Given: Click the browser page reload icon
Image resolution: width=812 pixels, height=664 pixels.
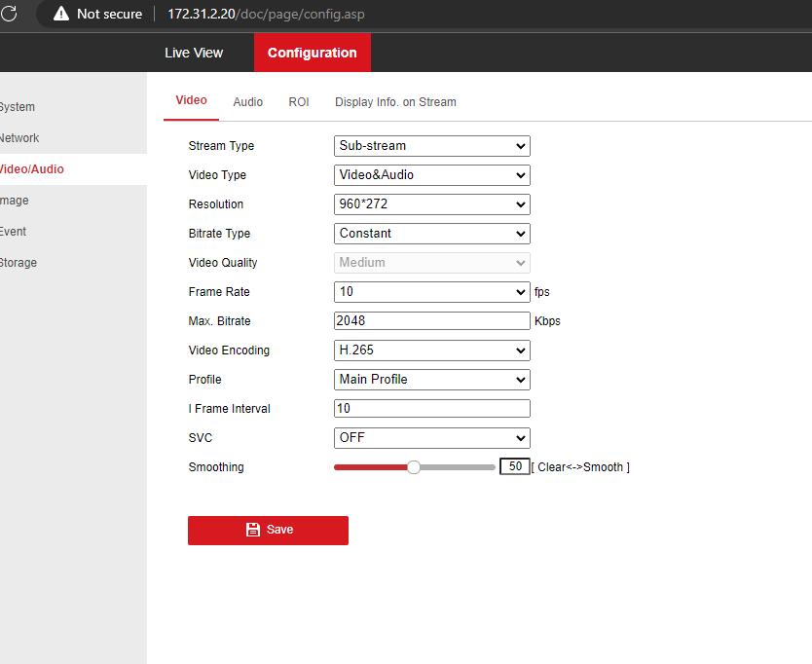Looking at the screenshot, I should pos(11,15).
